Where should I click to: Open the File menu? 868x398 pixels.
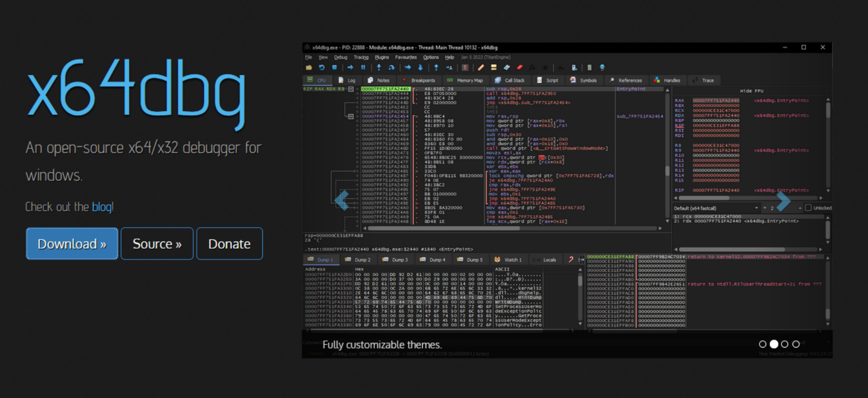pyautogui.click(x=309, y=57)
